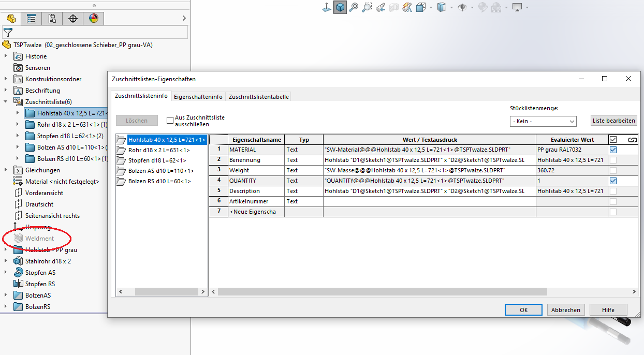The image size is (644, 355).
Task: Click the Edit Appearance sphere icon
Action: tap(482, 7)
